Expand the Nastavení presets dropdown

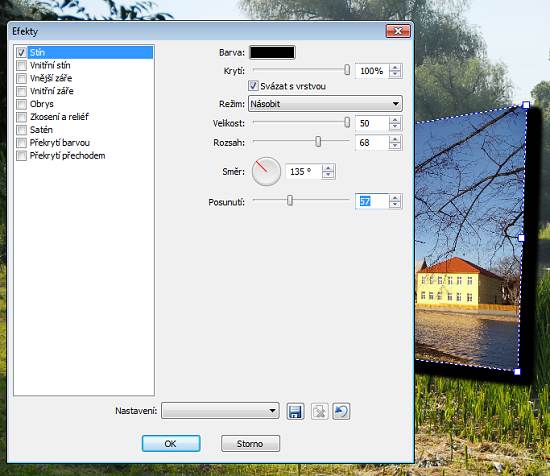tap(220, 411)
